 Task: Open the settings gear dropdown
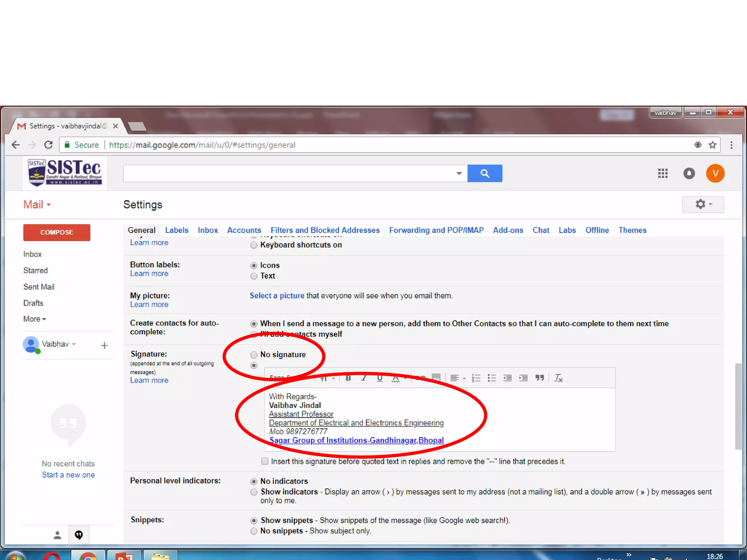[x=703, y=204]
